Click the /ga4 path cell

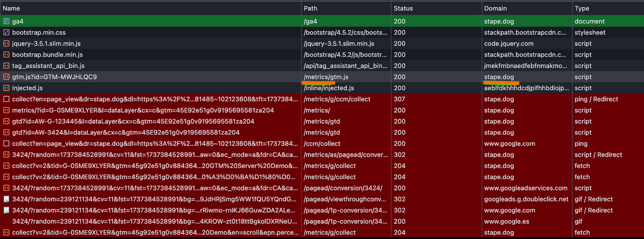click(310, 21)
